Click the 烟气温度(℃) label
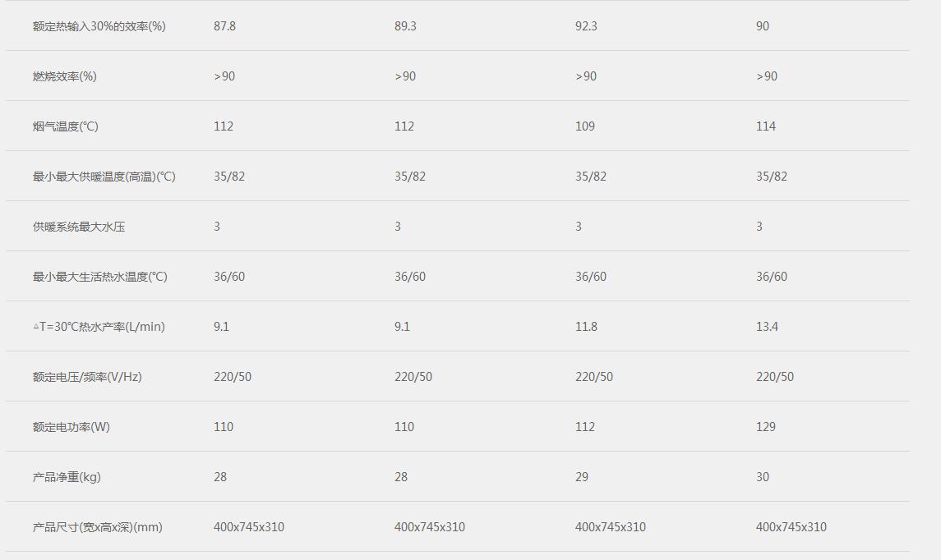 (x=66, y=126)
